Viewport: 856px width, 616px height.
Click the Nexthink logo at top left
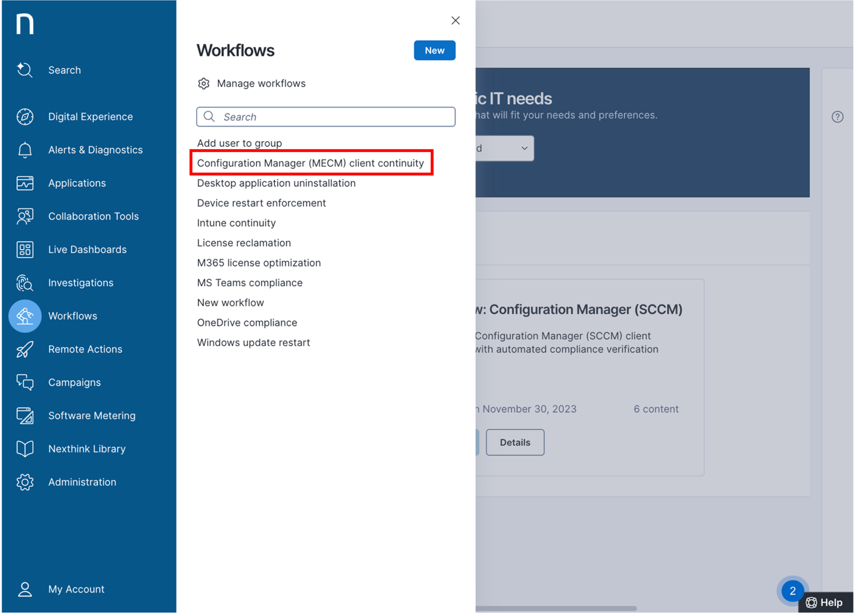point(24,23)
